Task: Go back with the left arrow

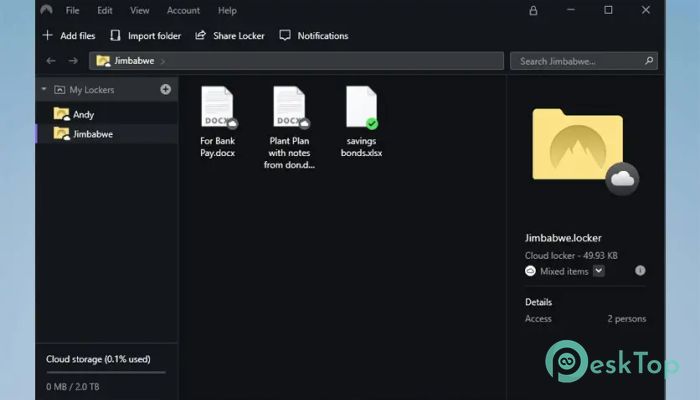Action: click(x=51, y=61)
